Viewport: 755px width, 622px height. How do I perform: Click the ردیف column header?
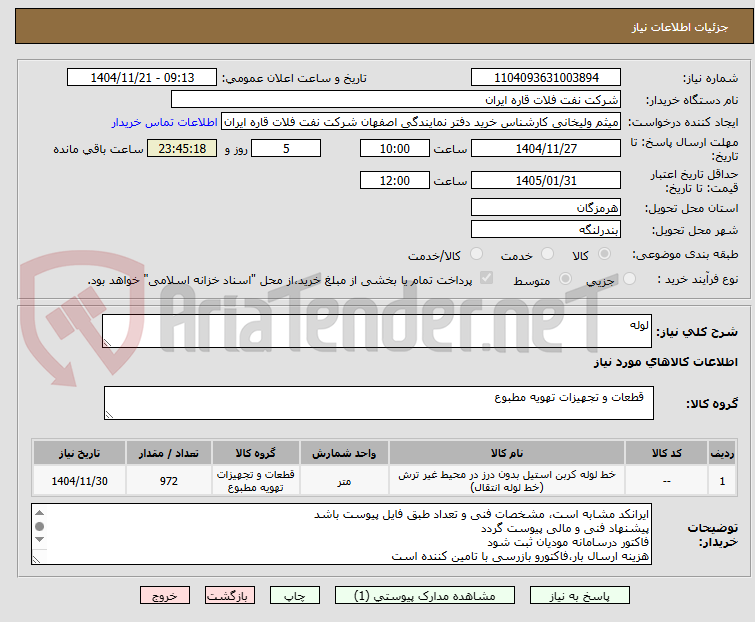[722, 453]
